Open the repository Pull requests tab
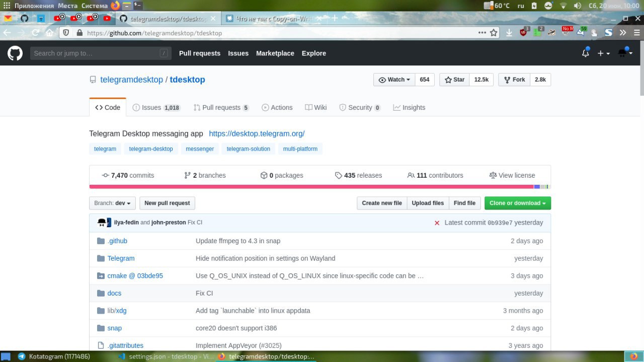Image resolution: width=644 pixels, height=362 pixels. click(x=221, y=107)
